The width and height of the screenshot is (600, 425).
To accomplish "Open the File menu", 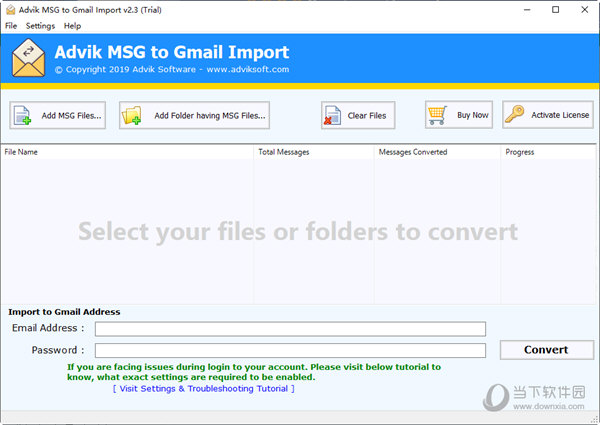I will 11,26.
